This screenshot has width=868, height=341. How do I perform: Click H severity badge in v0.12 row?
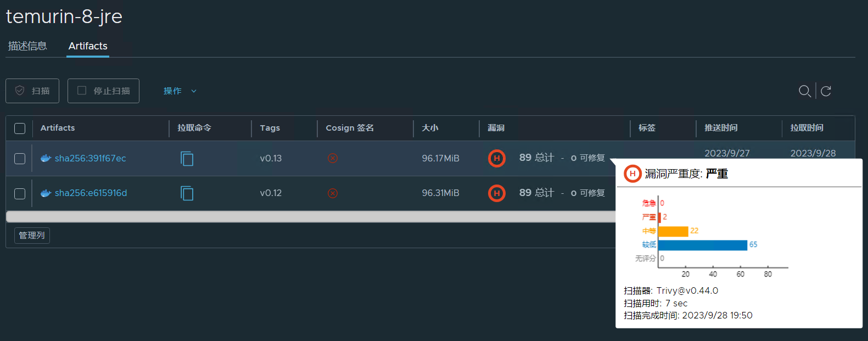(497, 193)
